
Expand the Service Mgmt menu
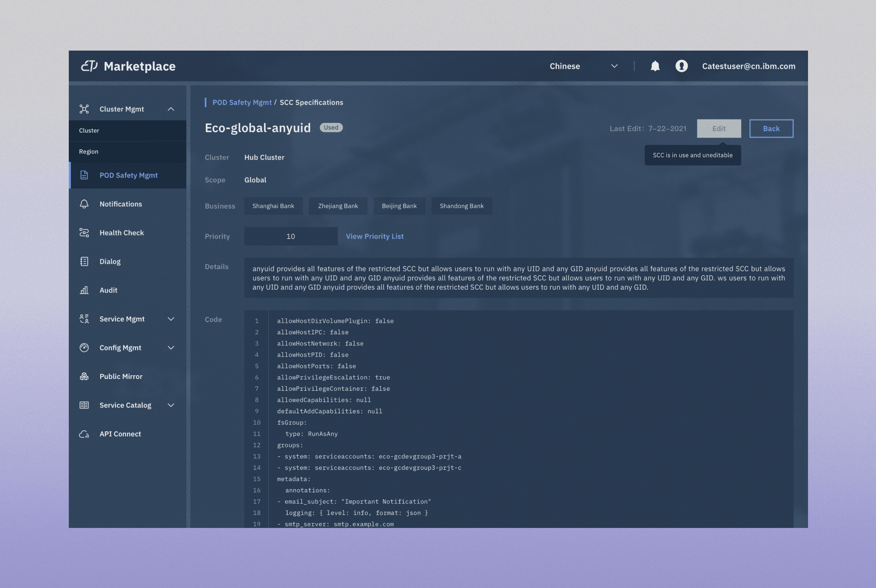tap(171, 319)
